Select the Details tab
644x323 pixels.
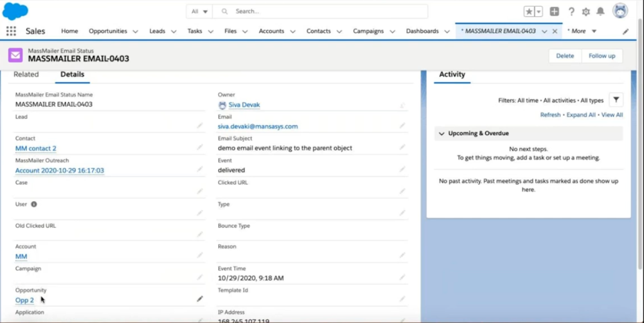pyautogui.click(x=72, y=74)
